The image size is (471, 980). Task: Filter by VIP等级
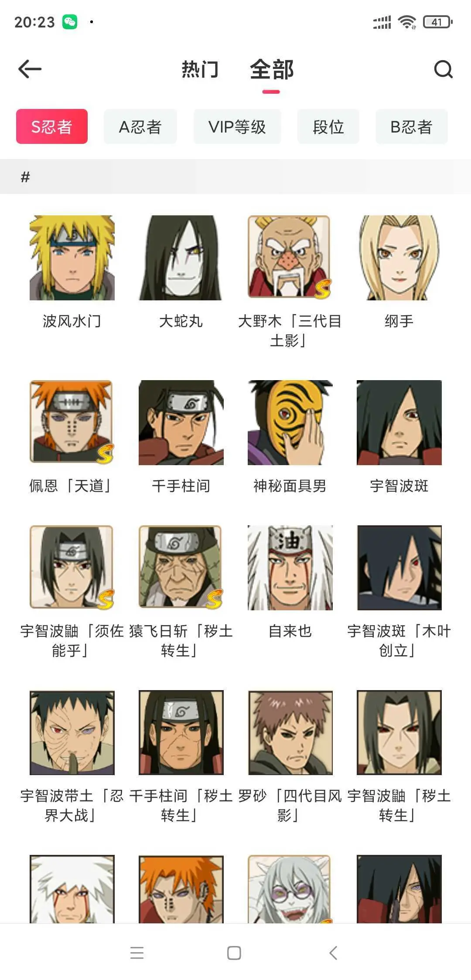tap(237, 126)
